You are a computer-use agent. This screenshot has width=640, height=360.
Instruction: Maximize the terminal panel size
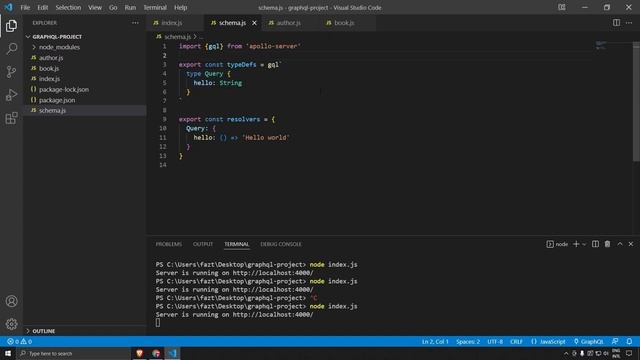pyautogui.click(x=620, y=244)
